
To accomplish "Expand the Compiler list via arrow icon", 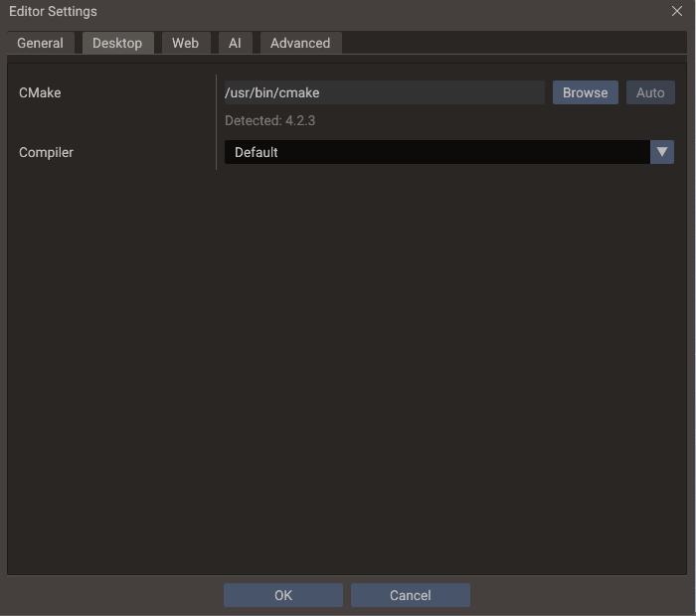I will click(x=662, y=152).
